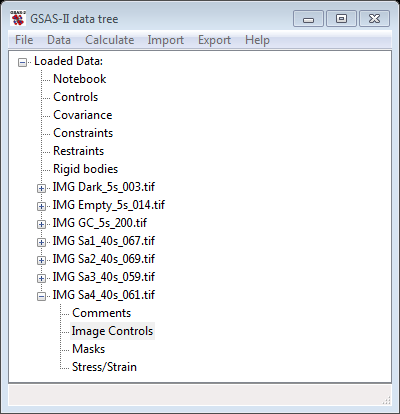
Task: Expand the IMG Empty_5s_014.tif node
Action: click(x=41, y=206)
